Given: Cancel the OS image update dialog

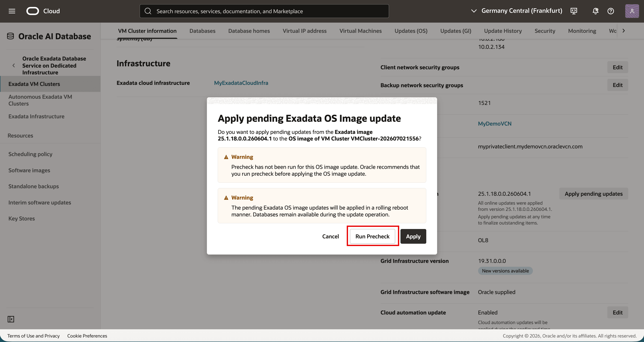Looking at the screenshot, I should 331,236.
